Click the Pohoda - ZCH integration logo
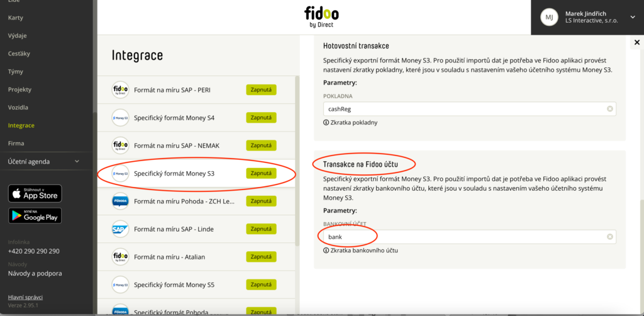 point(120,201)
